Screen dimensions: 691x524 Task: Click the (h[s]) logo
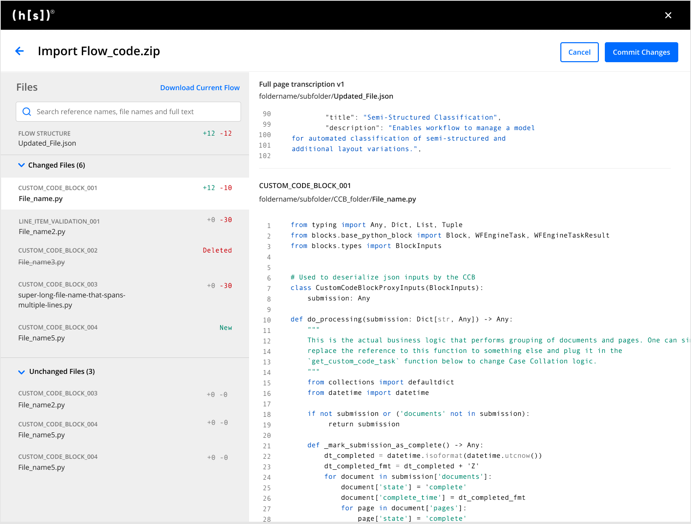click(33, 15)
